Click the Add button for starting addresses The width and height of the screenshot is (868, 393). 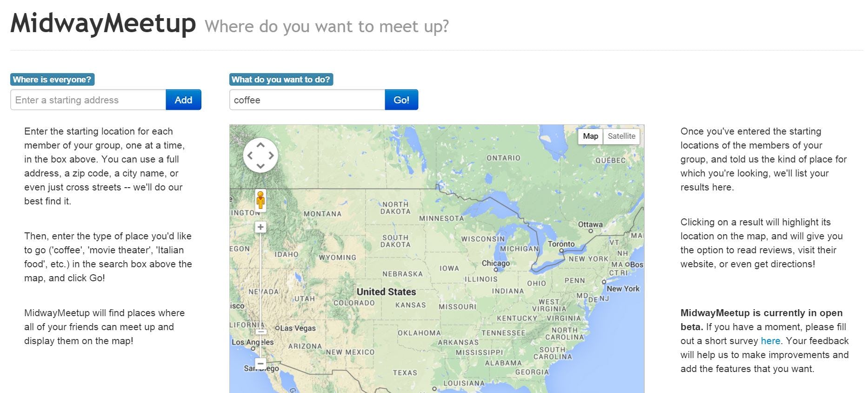pos(183,100)
